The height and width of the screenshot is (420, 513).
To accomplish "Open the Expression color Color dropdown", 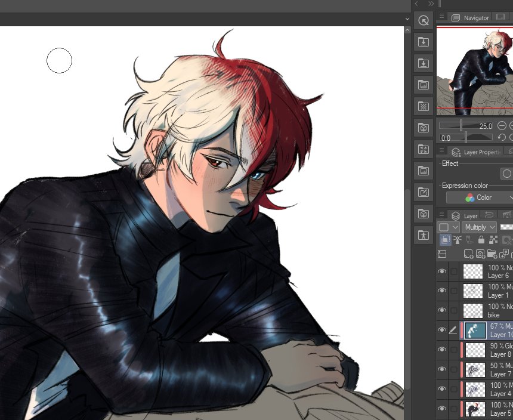I will click(480, 197).
